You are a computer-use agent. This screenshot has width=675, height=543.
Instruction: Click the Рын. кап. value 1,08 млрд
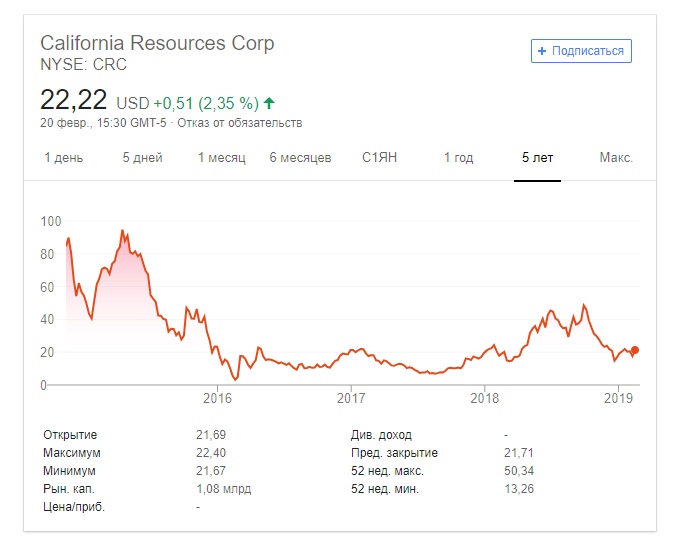(x=224, y=489)
